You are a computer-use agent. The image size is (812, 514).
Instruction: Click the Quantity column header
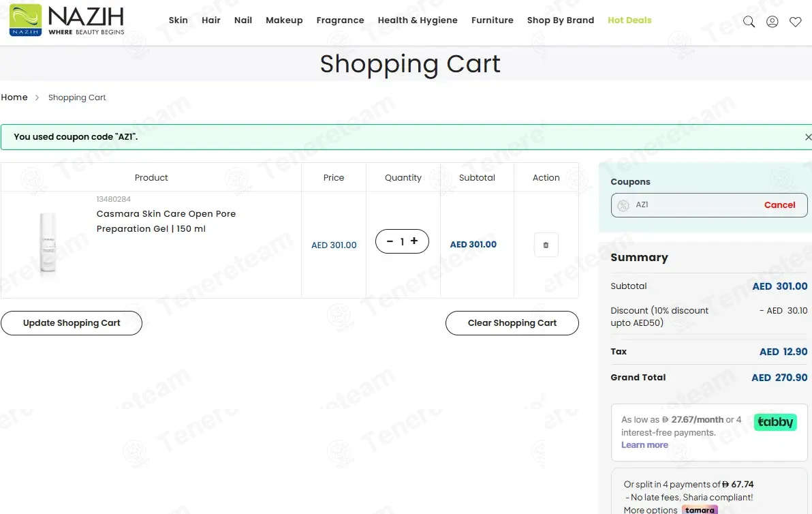coord(403,178)
